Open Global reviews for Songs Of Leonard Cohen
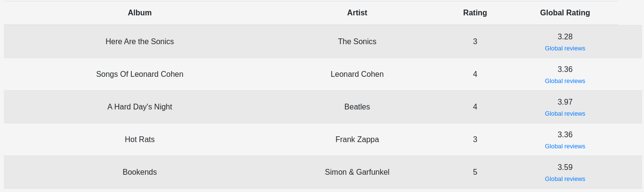 pos(565,81)
